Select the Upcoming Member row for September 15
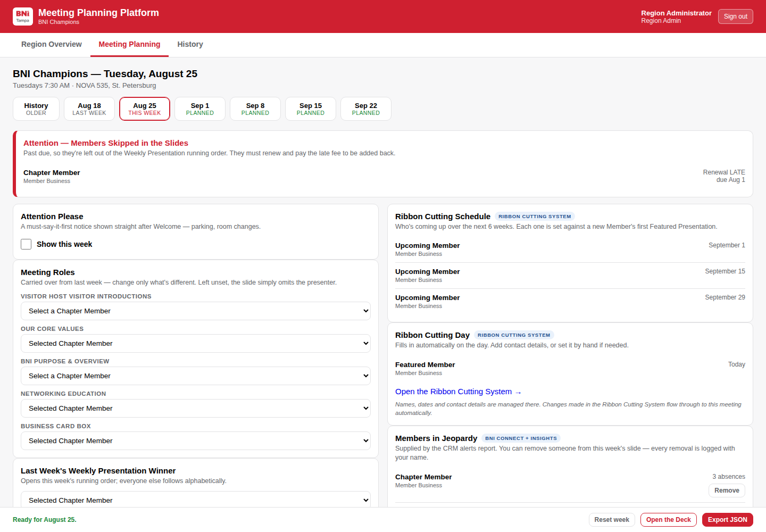Image resolution: width=766 pixels, height=532 pixels. click(x=570, y=276)
